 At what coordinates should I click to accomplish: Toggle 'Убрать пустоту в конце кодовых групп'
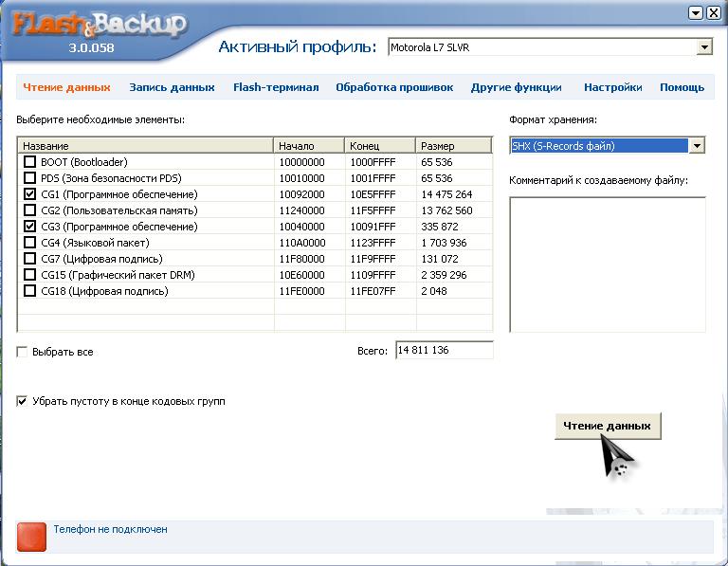22,401
